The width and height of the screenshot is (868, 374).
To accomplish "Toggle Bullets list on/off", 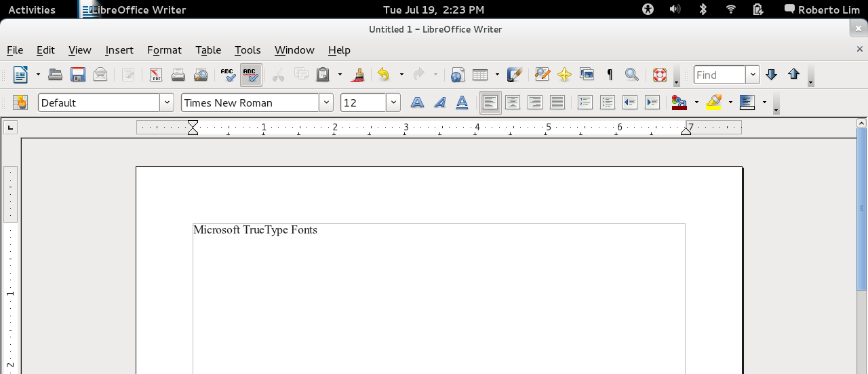I will pos(608,102).
